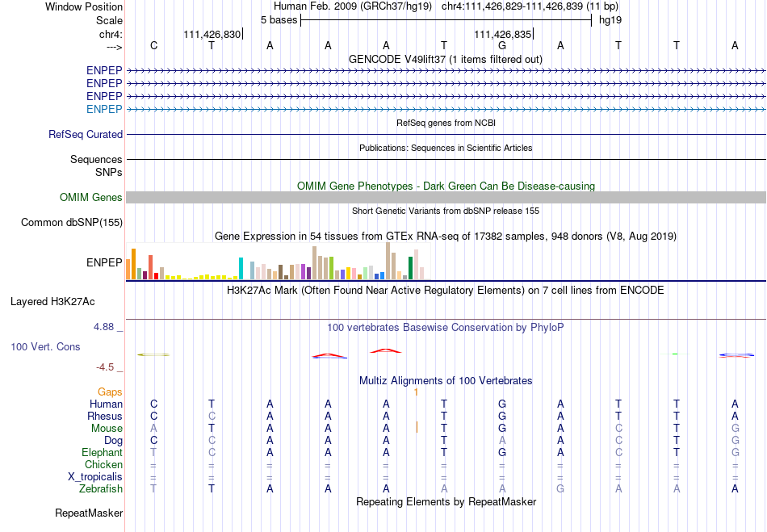Click the dark green bar in the GTEx chart
Image resolution: width=767 pixels, height=532 pixels.
click(x=410, y=268)
